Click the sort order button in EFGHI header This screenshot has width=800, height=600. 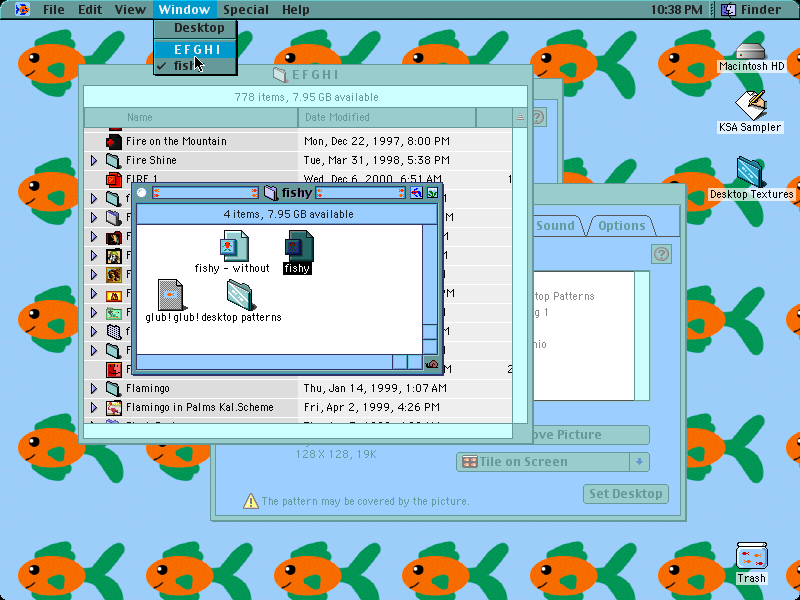(519, 117)
